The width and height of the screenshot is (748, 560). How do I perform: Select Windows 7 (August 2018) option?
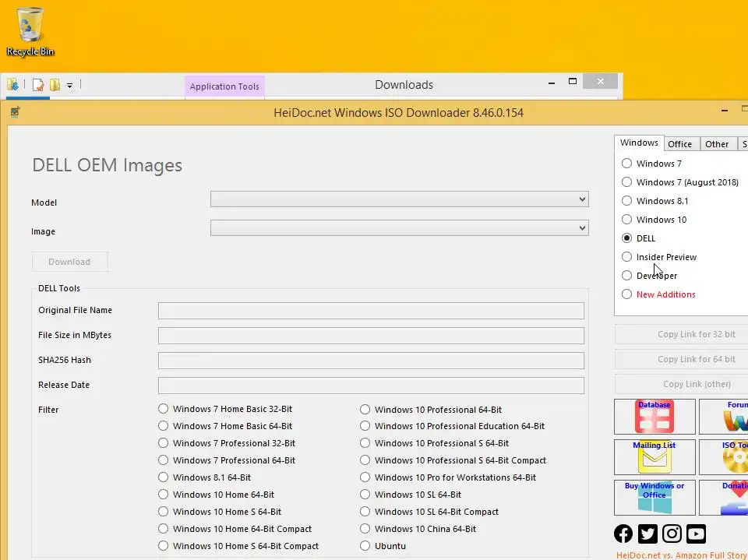pos(626,182)
